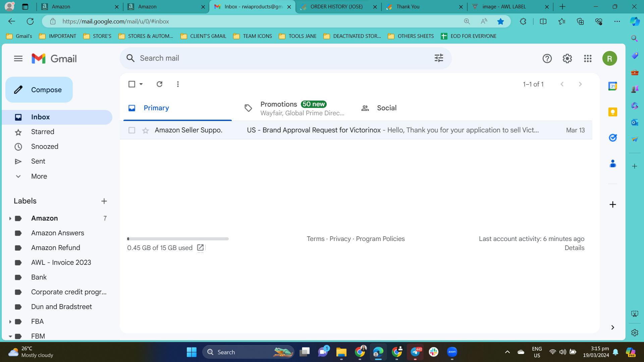644x362 pixels.
Task: Open manage storage external link icon
Action: point(200,248)
